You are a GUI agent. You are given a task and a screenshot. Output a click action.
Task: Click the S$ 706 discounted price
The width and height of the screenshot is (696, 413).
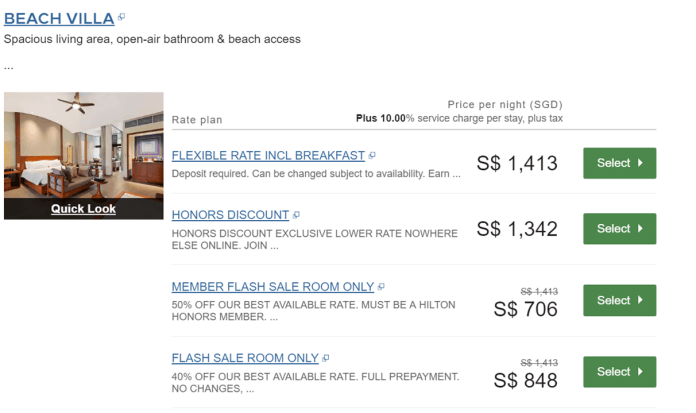(x=525, y=309)
